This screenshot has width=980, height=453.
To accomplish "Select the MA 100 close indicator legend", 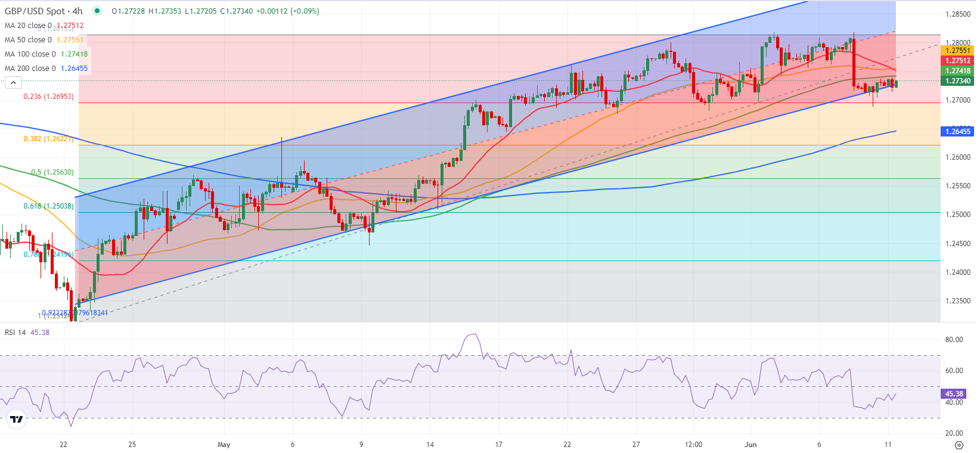I will 30,54.
